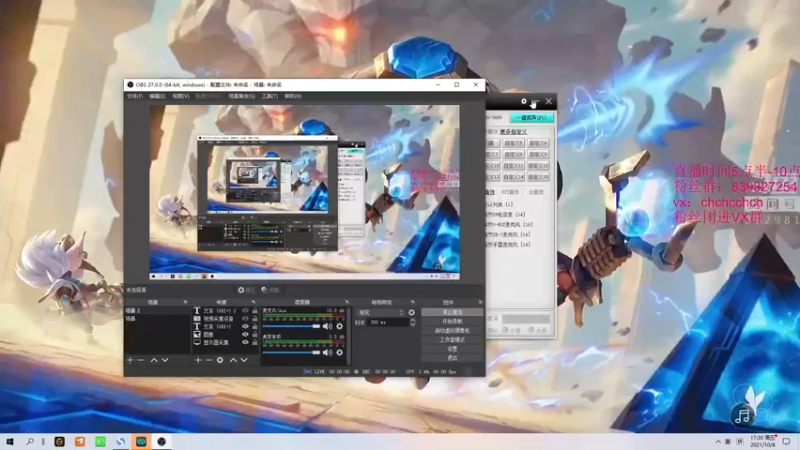Screen dimensions: 800x450
Task: Add a new scene with plus icon
Action: point(130,360)
